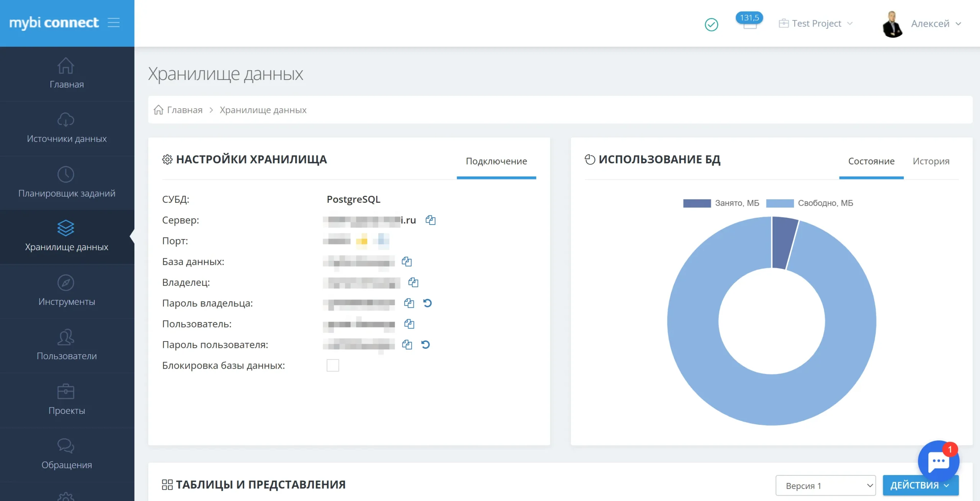Switch to the История tab

(931, 161)
